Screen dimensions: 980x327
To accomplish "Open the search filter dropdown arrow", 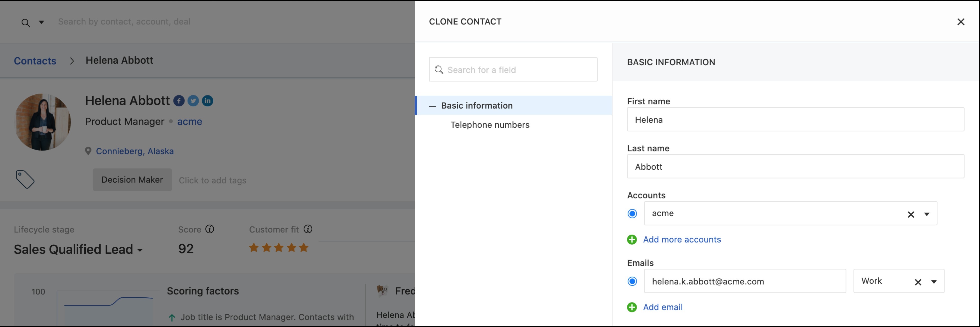I will (x=42, y=22).
